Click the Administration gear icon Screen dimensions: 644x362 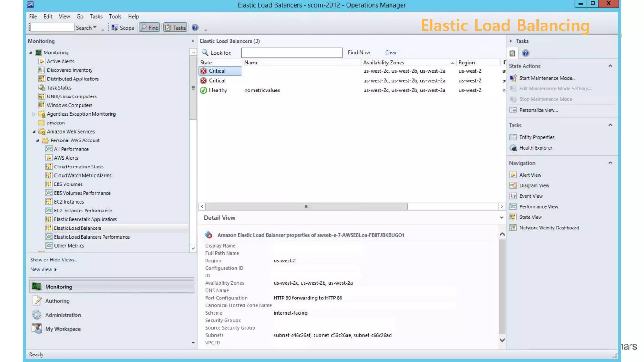click(36, 315)
